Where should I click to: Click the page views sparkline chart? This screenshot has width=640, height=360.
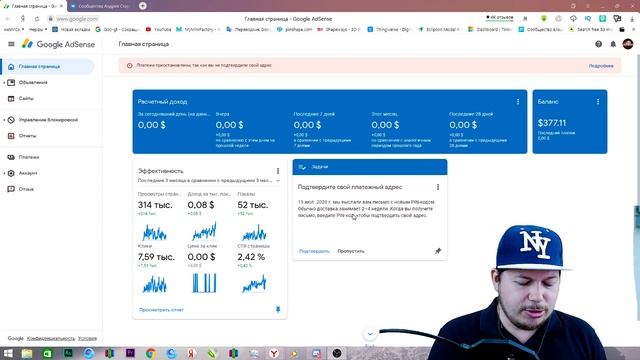(154, 233)
